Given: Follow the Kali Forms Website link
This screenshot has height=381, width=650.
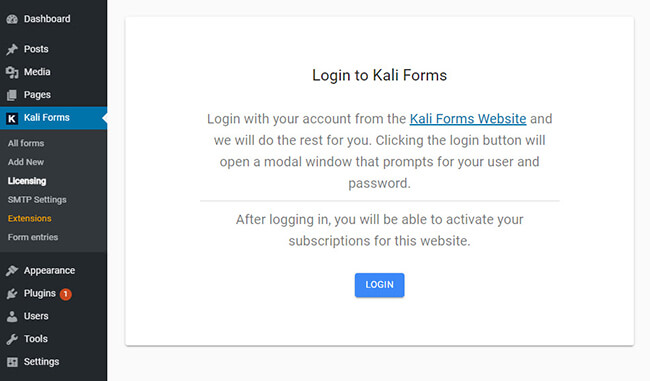Looking at the screenshot, I should click(468, 119).
